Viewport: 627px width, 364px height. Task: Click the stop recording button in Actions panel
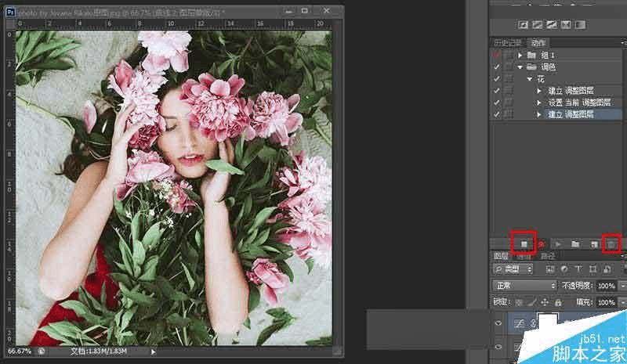[524, 244]
